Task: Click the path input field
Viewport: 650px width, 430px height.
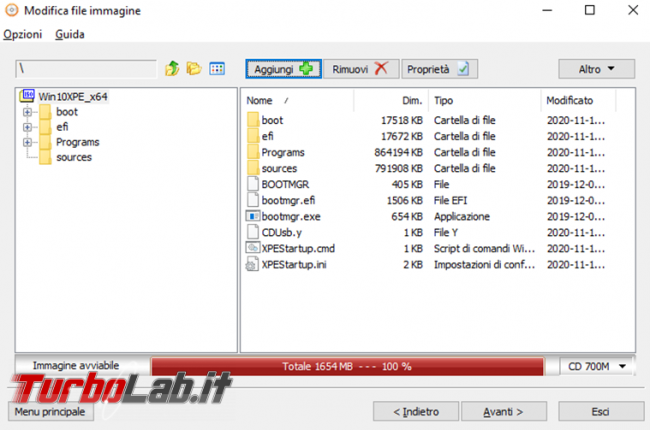Action: click(x=86, y=68)
